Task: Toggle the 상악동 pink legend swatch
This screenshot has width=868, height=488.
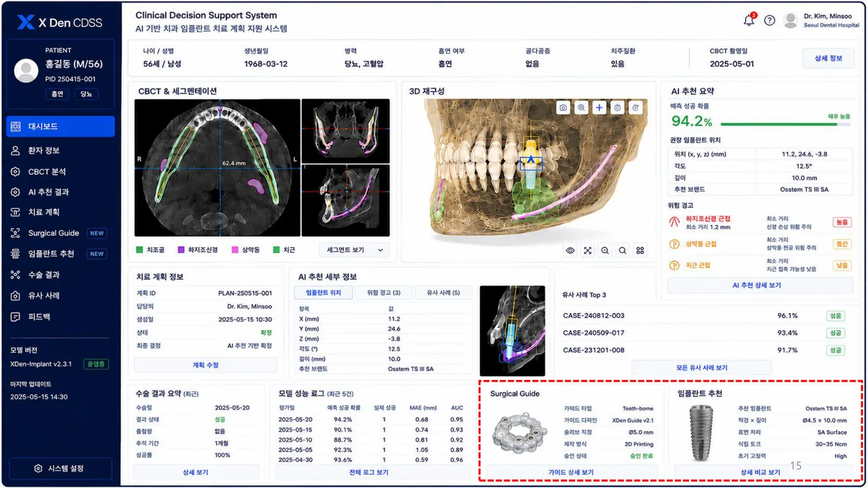Action: coord(235,250)
